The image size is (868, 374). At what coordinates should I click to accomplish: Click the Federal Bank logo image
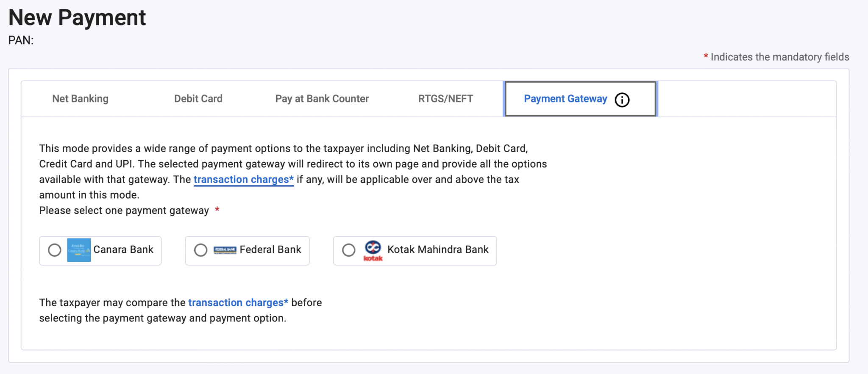click(225, 250)
